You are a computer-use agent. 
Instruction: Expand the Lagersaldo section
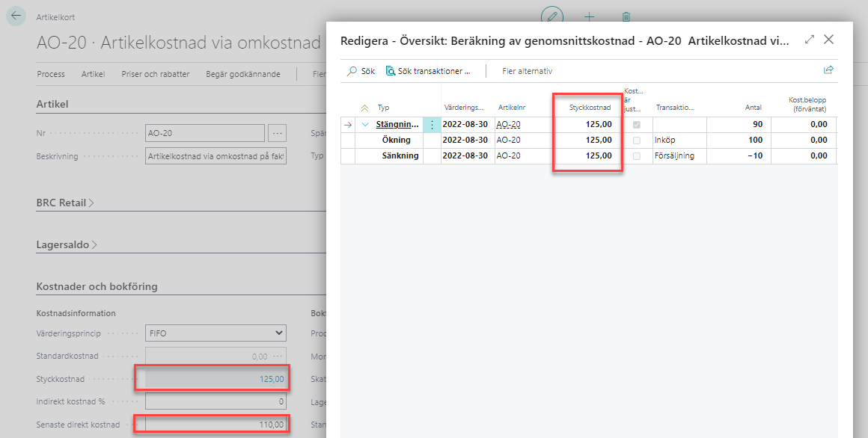pos(65,244)
